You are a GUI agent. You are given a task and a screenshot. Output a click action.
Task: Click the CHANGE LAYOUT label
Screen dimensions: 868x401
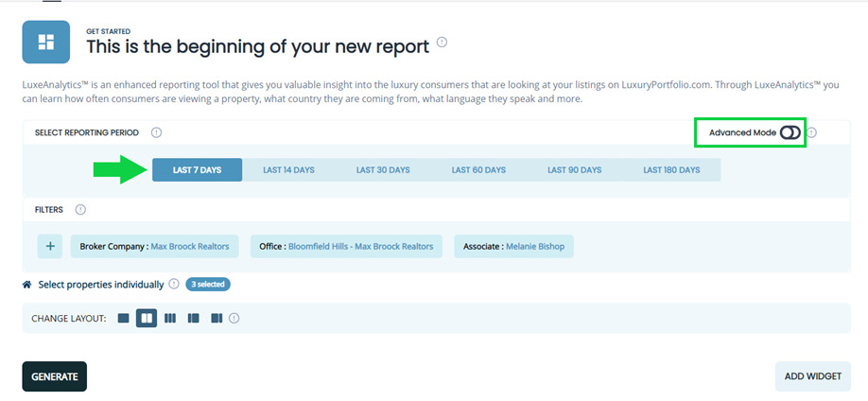pyautogui.click(x=69, y=319)
